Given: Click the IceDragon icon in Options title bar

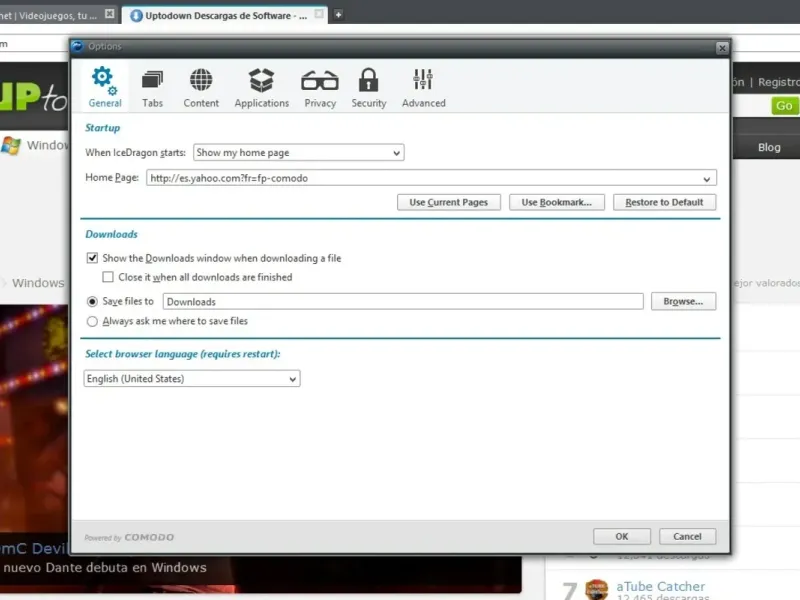Looking at the screenshot, I should point(78,46).
